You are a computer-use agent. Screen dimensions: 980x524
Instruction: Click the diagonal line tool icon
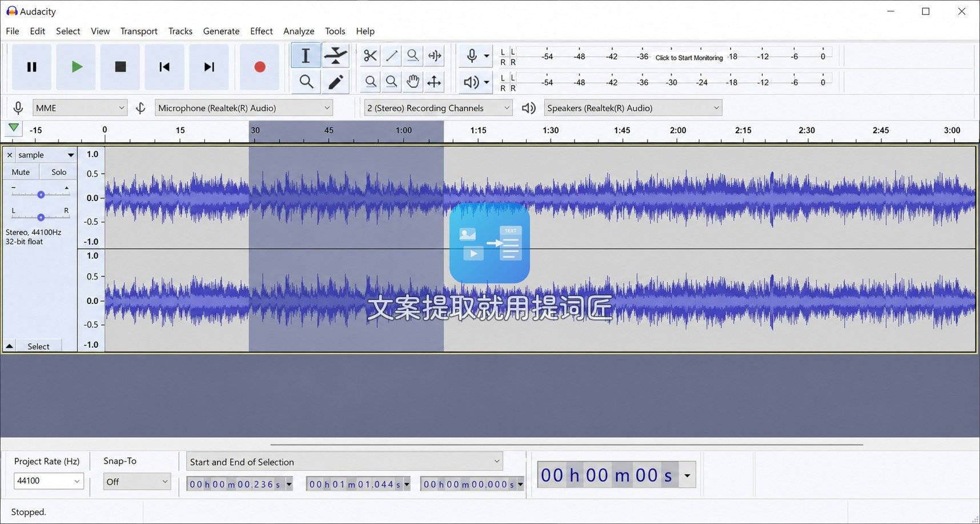(392, 55)
